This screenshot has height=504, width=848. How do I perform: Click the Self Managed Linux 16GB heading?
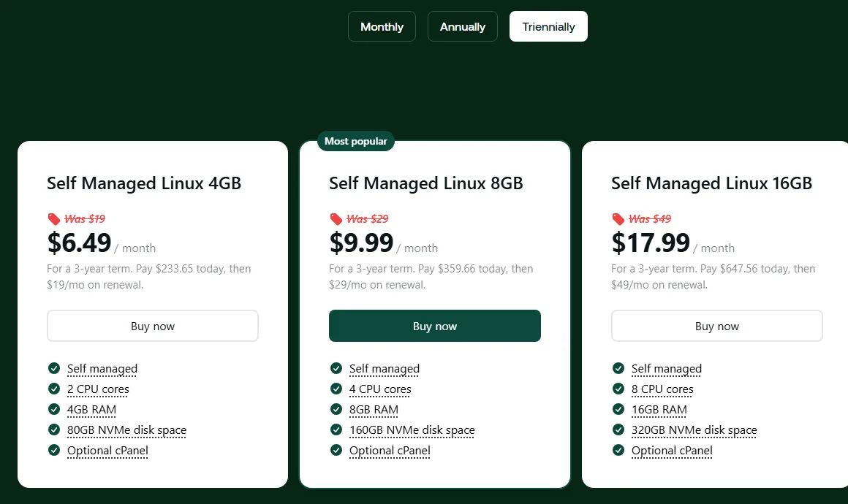[712, 183]
